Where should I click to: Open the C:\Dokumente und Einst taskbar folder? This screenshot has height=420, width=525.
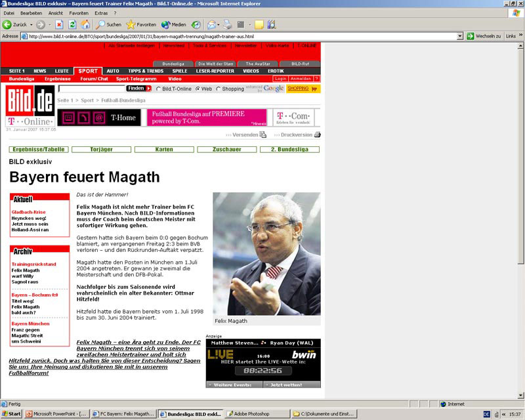coord(324,414)
